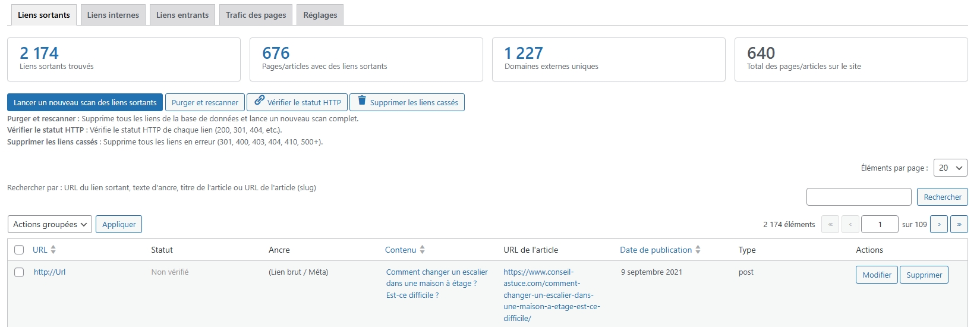Click the Statut column header
The image size is (980, 327).
[162, 250]
